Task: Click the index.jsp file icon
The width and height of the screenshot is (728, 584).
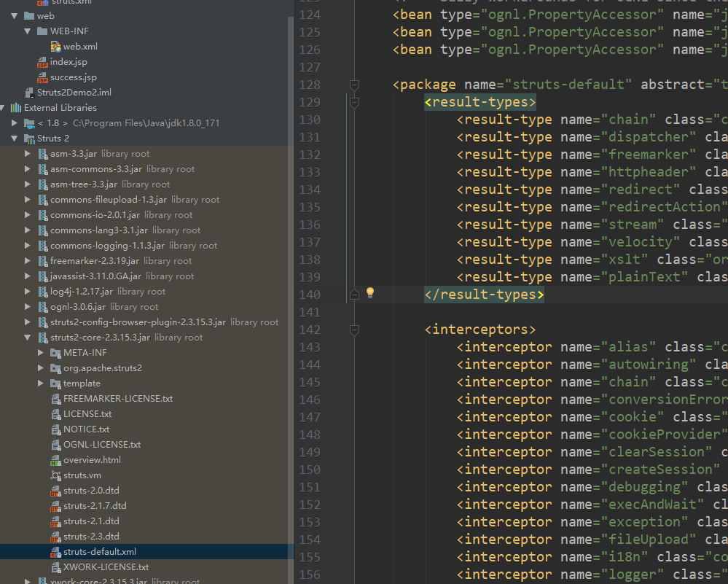Action: point(43,62)
